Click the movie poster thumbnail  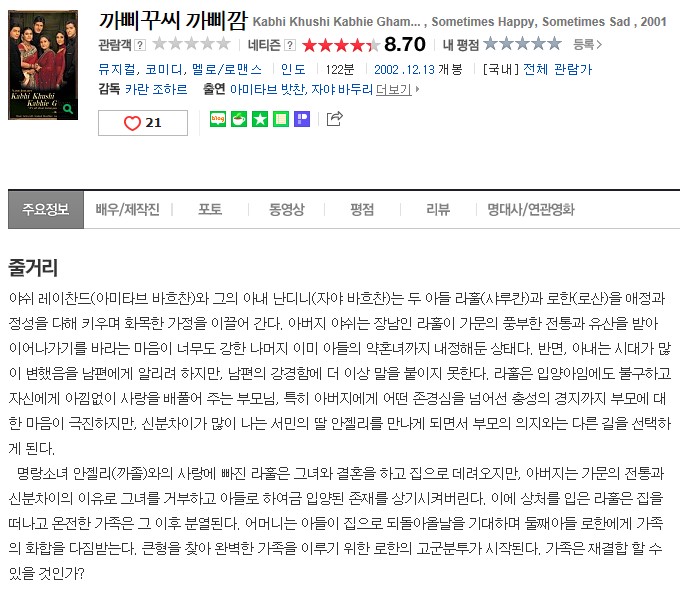pyautogui.click(x=43, y=65)
